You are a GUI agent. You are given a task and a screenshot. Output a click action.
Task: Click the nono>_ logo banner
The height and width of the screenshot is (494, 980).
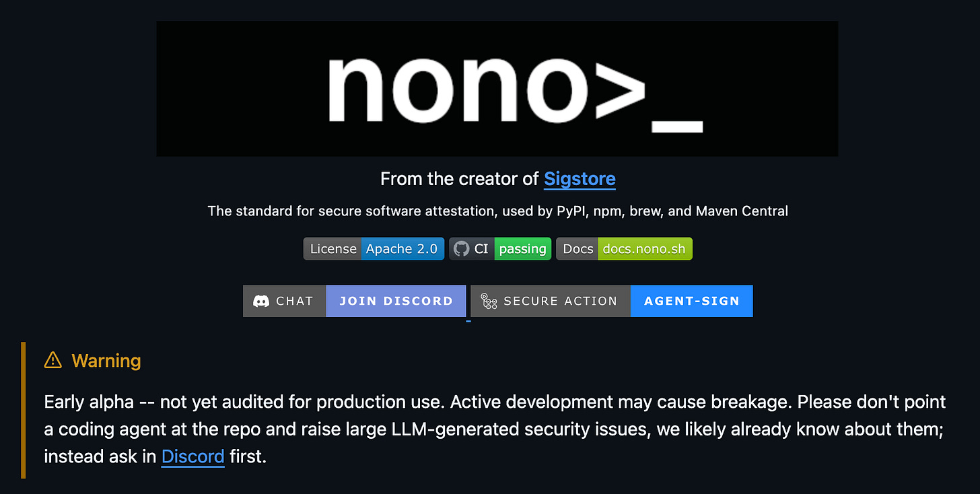[497, 88]
